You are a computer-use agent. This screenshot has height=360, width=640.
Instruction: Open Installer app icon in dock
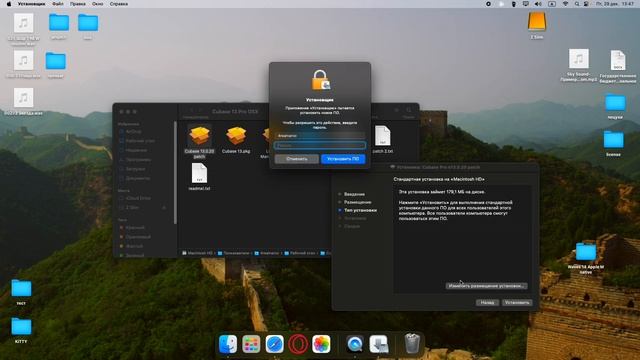pyautogui.click(x=379, y=344)
